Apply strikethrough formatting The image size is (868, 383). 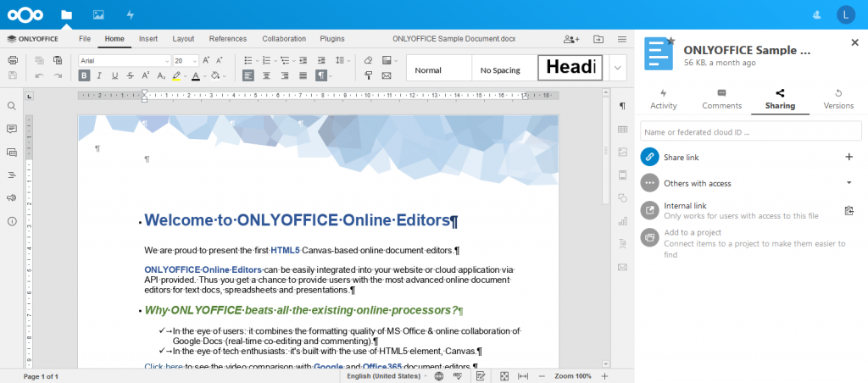tap(130, 75)
